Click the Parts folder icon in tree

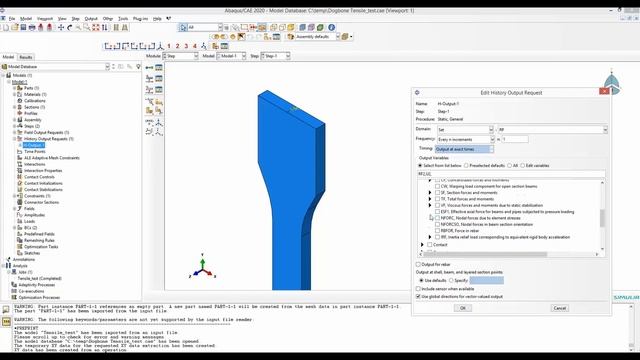(x=20, y=88)
